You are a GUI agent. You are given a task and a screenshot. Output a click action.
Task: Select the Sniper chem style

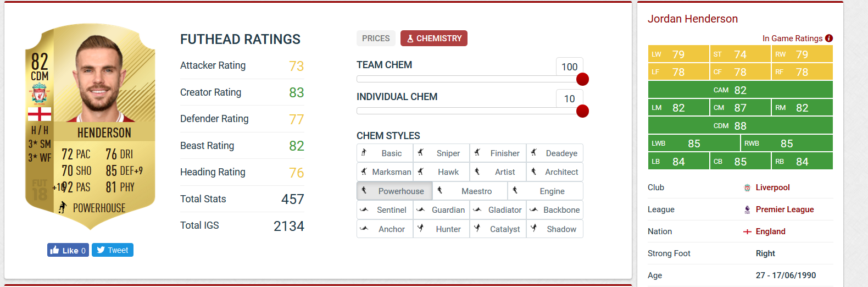click(442, 153)
